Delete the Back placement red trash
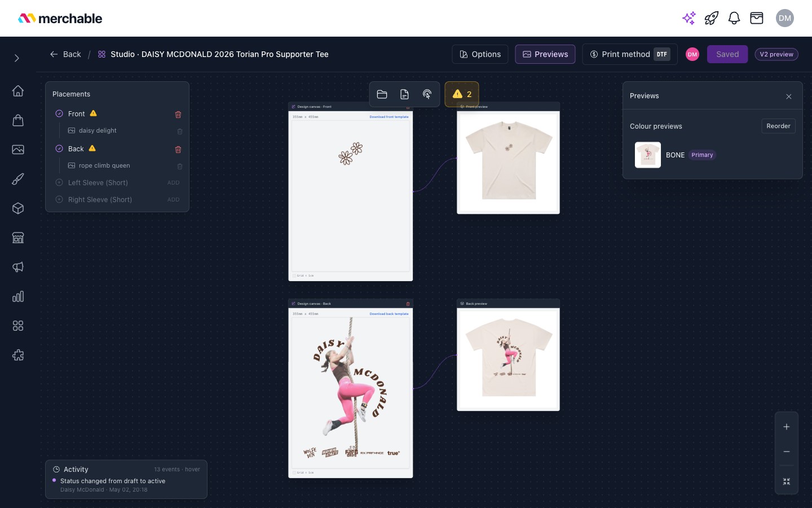Screen dimensions: 812x508 click(x=178, y=150)
